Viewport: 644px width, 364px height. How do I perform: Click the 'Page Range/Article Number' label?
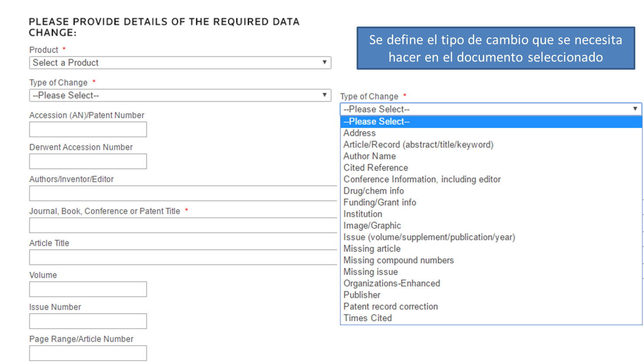click(x=81, y=339)
